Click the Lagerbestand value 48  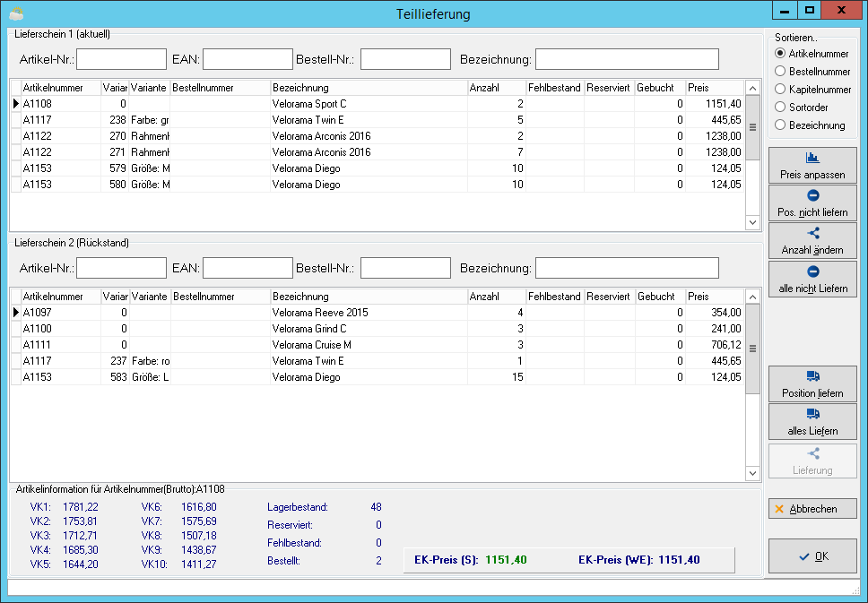click(376, 507)
